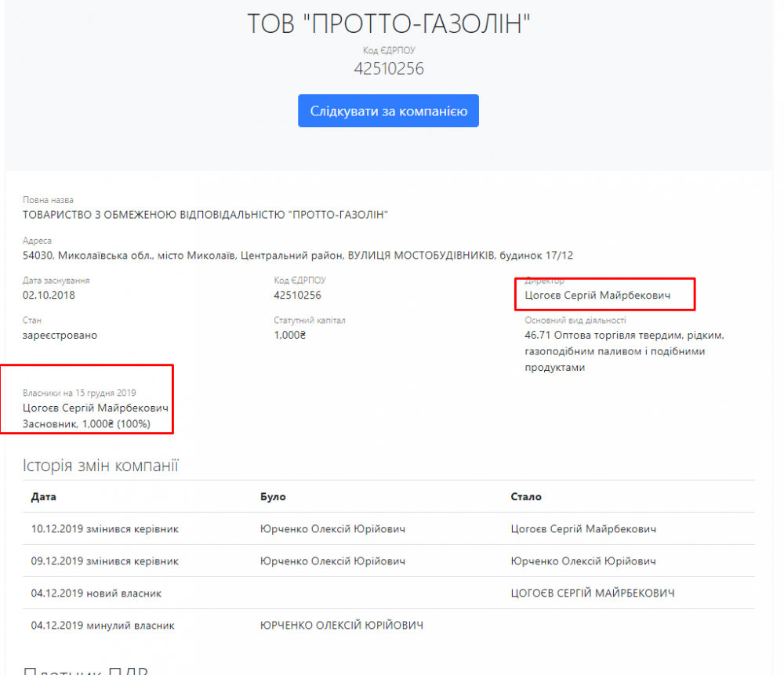Click the "Стало" column header
The image size is (784, 675).
525,496
